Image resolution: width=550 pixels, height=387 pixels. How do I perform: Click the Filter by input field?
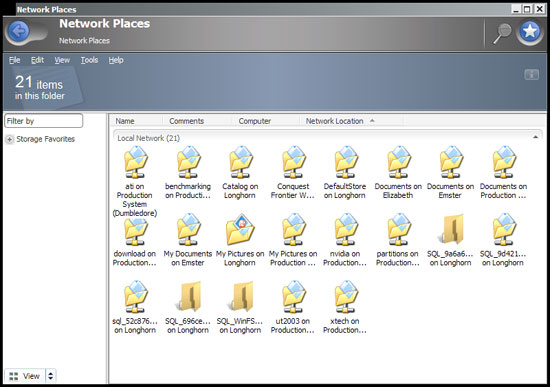[x=44, y=121]
